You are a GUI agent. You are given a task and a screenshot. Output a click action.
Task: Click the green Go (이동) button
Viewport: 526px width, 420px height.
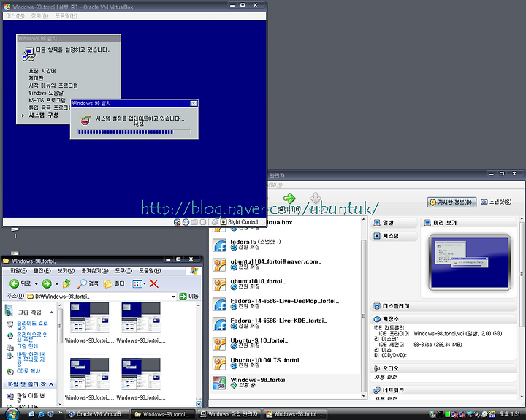pos(189,297)
